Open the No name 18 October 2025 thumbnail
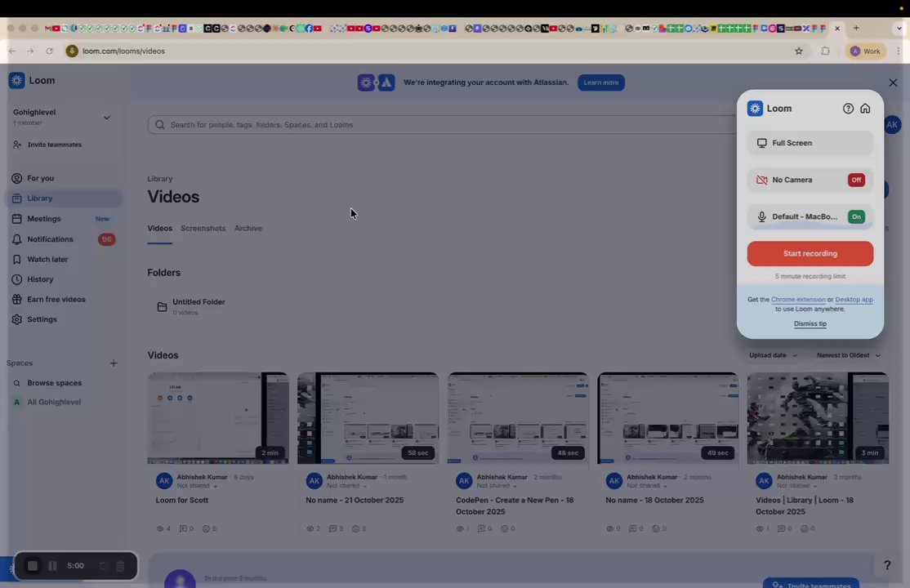Image resolution: width=910 pixels, height=588 pixels. (x=668, y=418)
